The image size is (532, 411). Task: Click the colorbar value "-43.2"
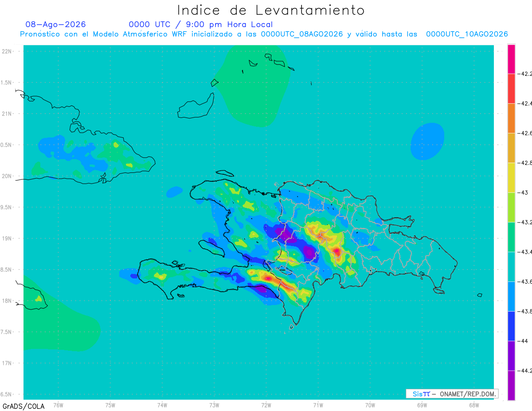pos(525,222)
